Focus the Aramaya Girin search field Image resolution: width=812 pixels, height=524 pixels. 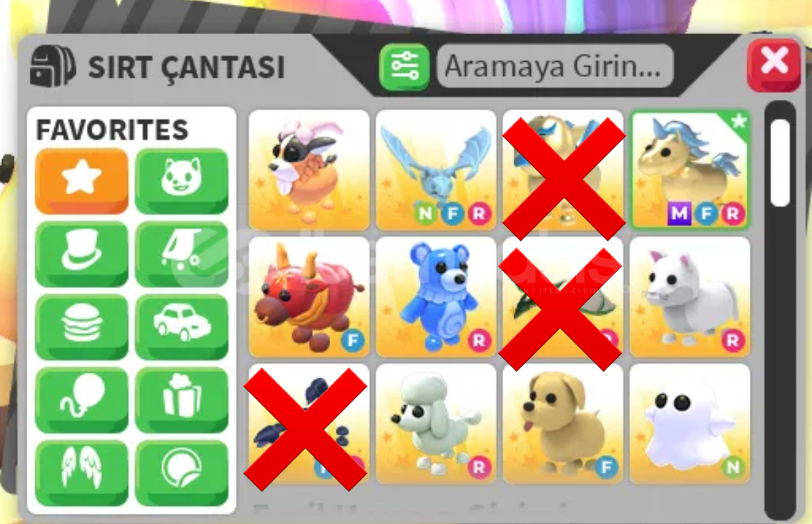click(x=555, y=66)
